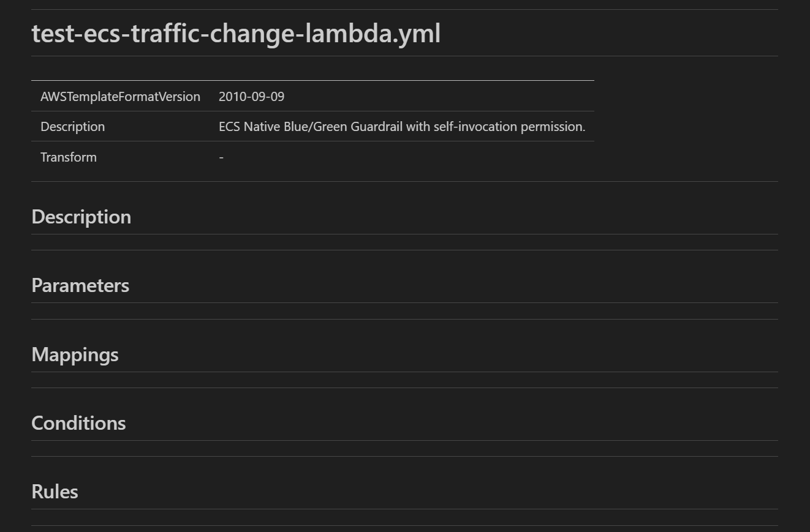810x532 pixels.
Task: Click the divider line under the Mappings heading
Action: pos(404,372)
